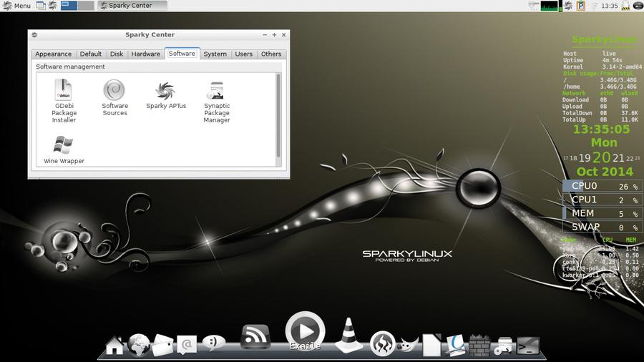Open the Menu button
The image size is (644, 362).
(x=16, y=5)
